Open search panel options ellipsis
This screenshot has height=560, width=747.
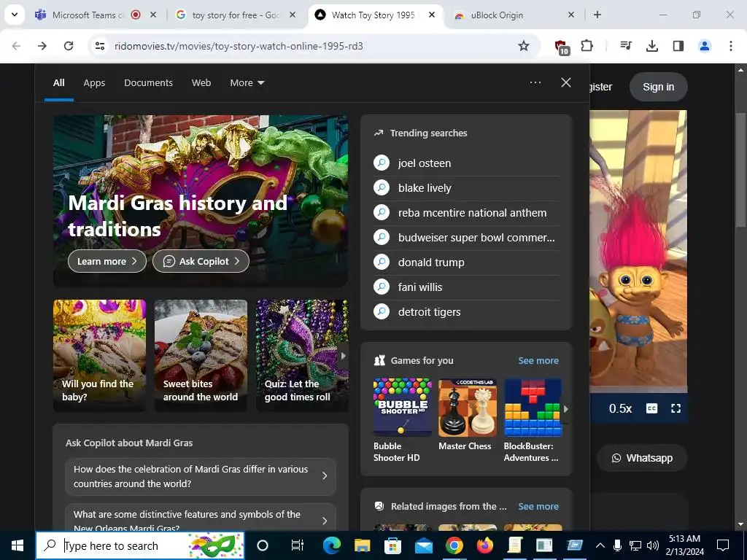click(535, 82)
